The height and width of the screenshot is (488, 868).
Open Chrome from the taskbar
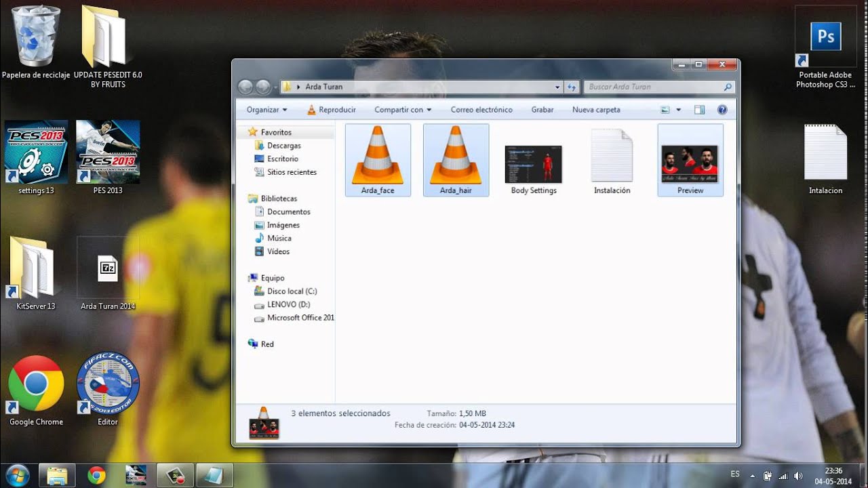pos(96,475)
